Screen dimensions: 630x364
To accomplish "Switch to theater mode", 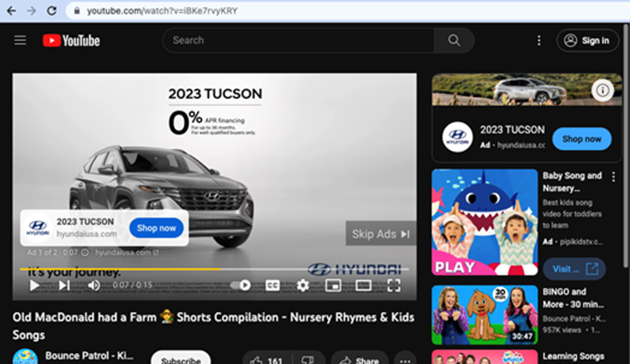I will click(363, 286).
